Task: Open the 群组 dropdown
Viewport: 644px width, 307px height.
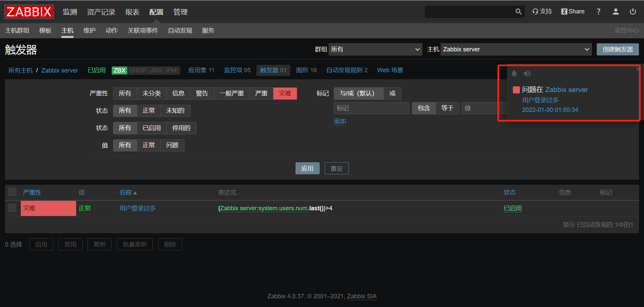Action: click(375, 49)
